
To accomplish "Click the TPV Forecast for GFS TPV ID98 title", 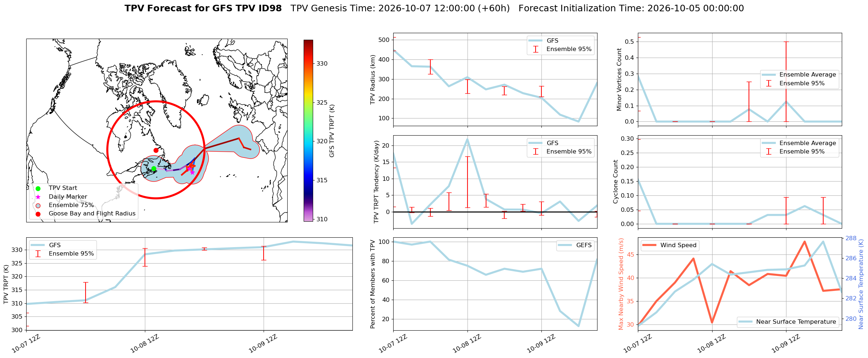I will click(x=203, y=8).
